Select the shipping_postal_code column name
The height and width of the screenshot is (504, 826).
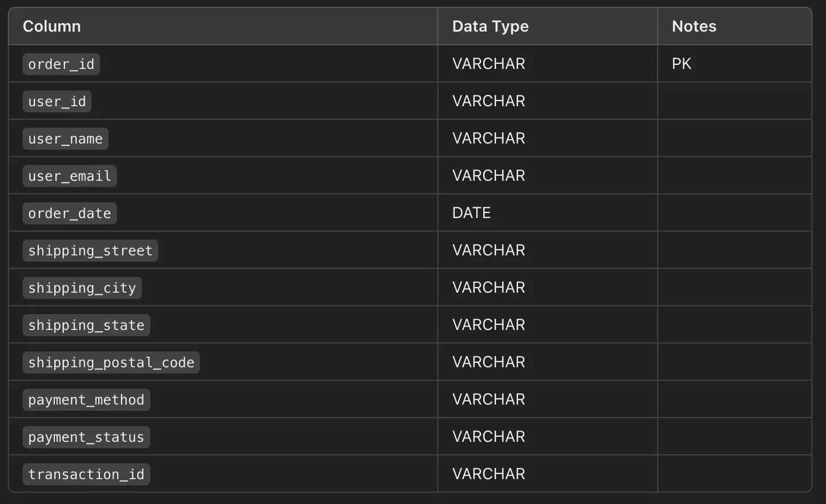pos(111,363)
